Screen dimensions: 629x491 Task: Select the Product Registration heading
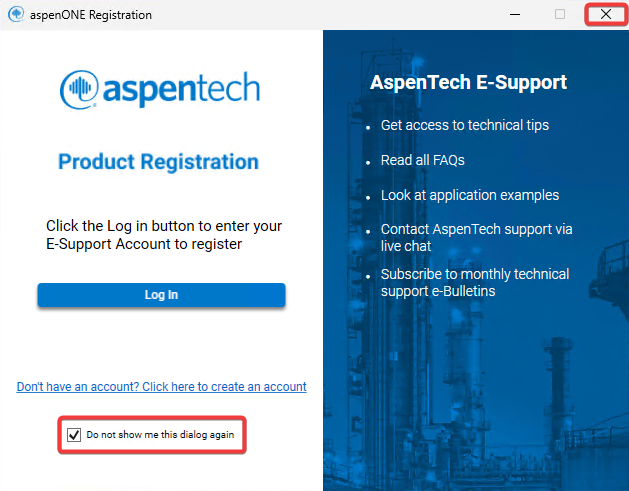coord(158,162)
